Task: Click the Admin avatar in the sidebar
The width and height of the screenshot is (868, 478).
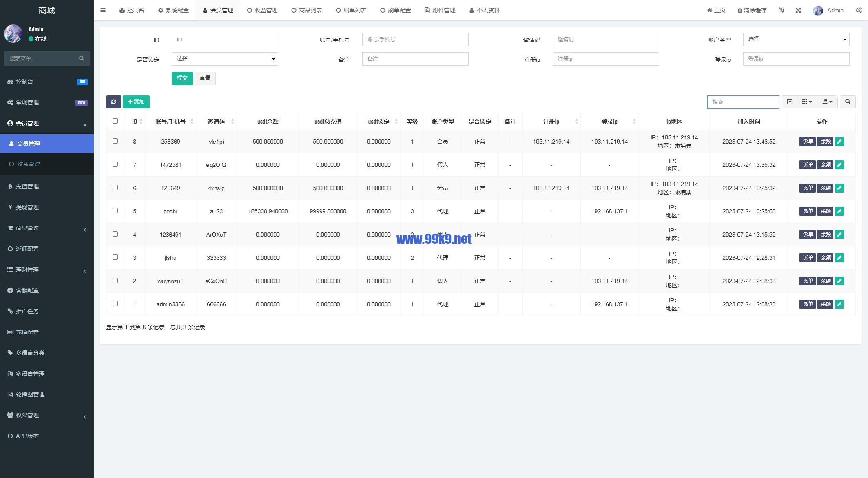Action: pos(13,34)
